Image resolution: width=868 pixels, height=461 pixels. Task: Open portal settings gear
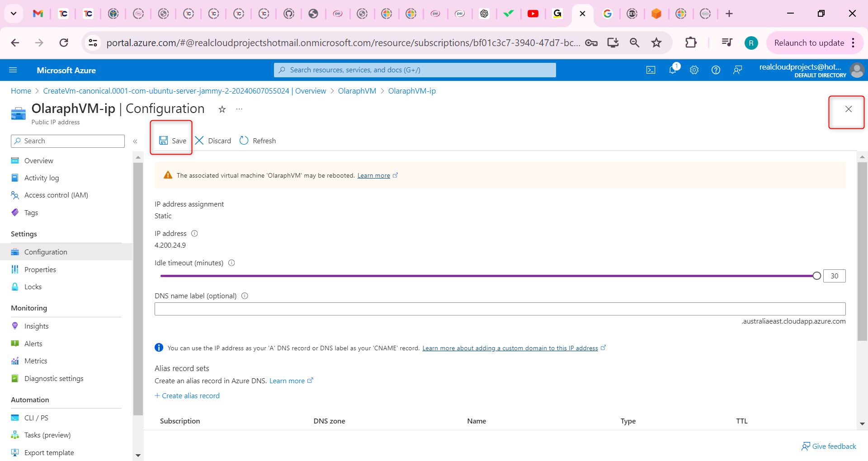(694, 70)
